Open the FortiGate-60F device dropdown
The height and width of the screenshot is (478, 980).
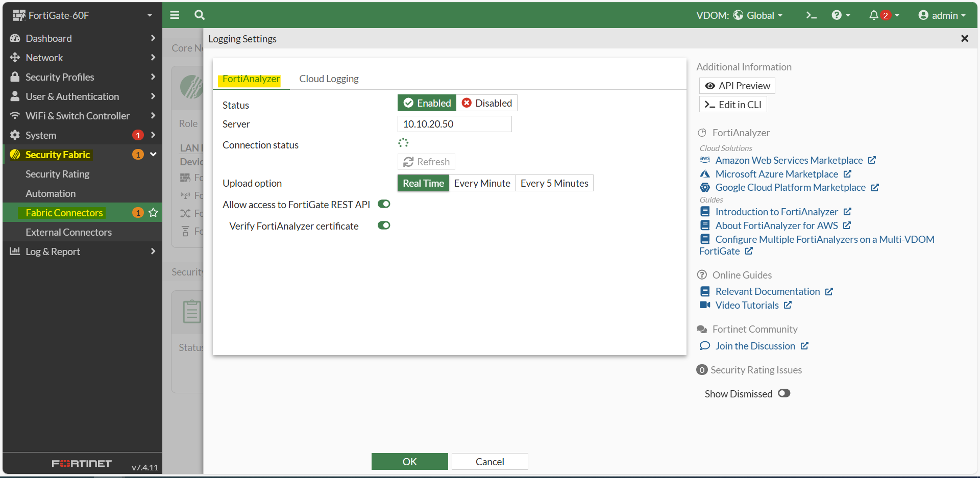point(83,15)
